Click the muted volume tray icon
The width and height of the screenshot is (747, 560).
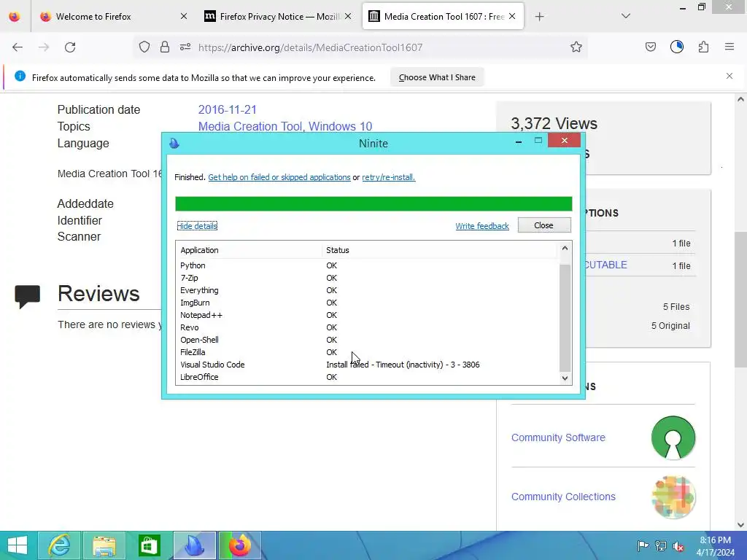(x=678, y=546)
